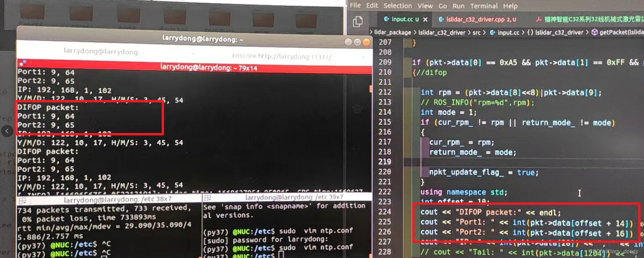Open the File menu in VS Code
The height and width of the screenshot is (258, 644).
pyautogui.click(x=355, y=5)
